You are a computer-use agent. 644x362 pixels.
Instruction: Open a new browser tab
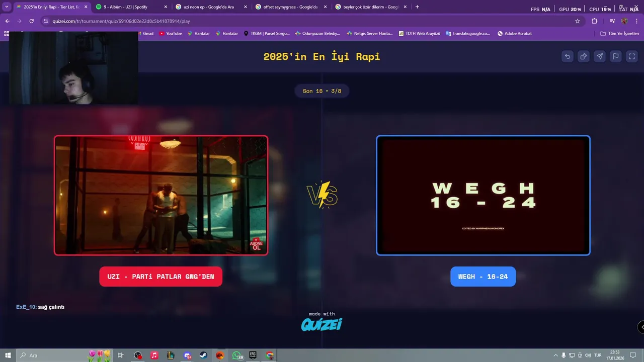click(x=417, y=7)
